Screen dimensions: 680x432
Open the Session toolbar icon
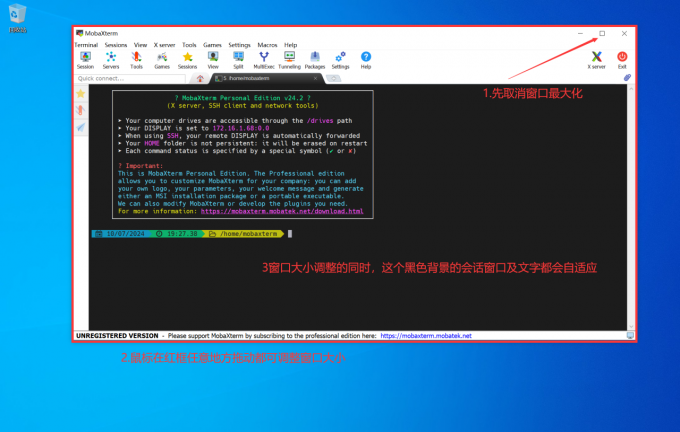pos(85,60)
